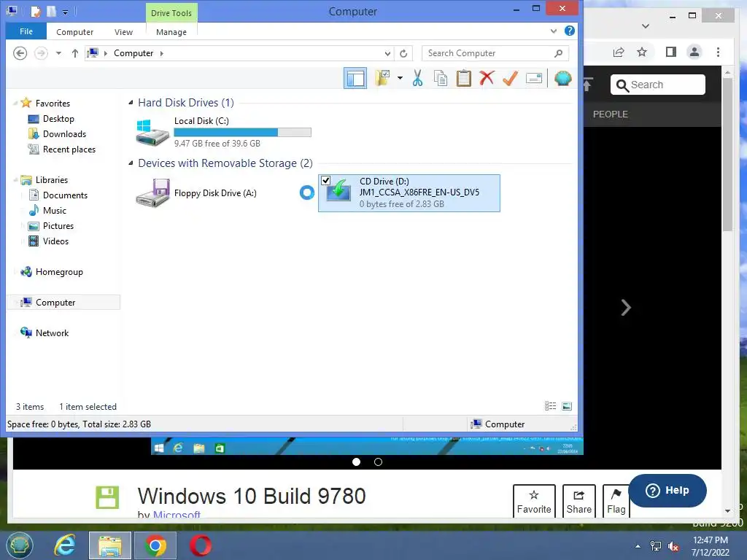The image size is (747, 560).
Task: Click the envelope Email toolbar icon
Action: [x=534, y=78]
